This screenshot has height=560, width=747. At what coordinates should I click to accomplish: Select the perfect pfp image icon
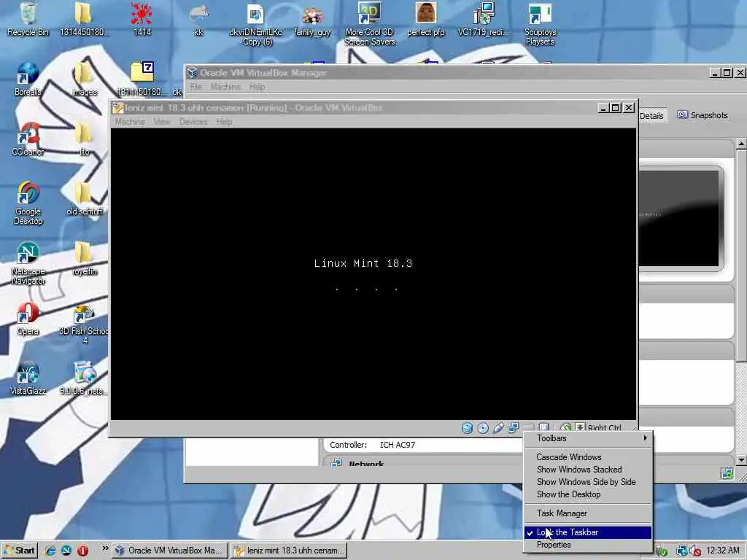click(425, 19)
